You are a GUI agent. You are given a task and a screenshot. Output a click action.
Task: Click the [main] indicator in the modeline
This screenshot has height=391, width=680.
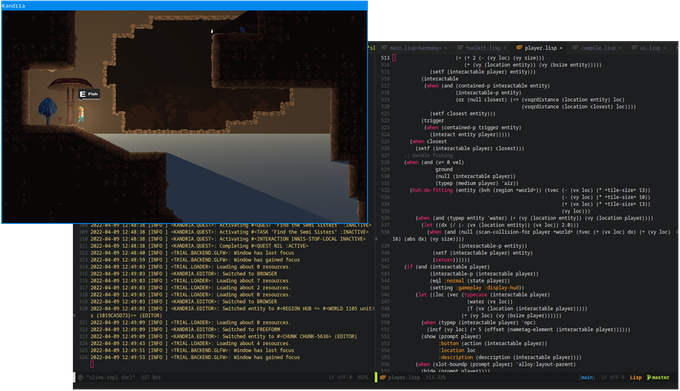coord(587,378)
